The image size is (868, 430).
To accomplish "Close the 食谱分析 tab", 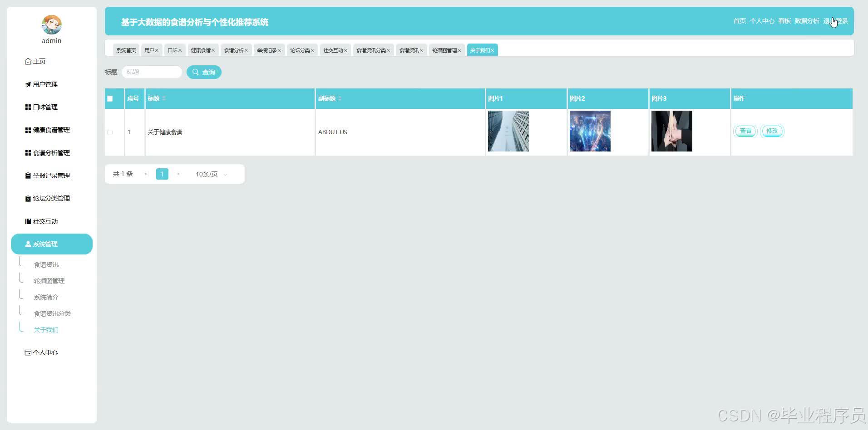I will [246, 50].
